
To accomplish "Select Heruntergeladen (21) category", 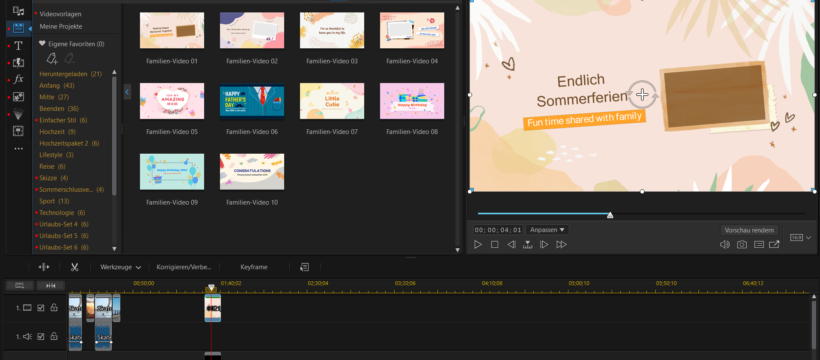I will pos(71,74).
